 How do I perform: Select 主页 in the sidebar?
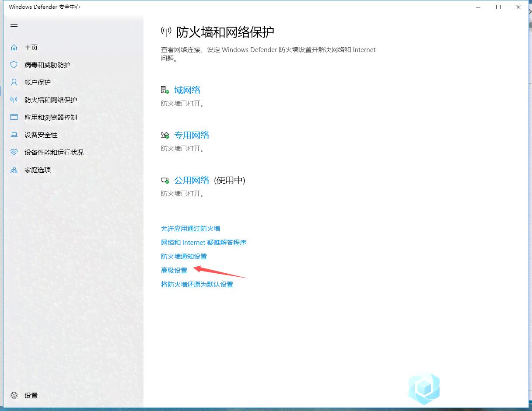click(x=31, y=47)
